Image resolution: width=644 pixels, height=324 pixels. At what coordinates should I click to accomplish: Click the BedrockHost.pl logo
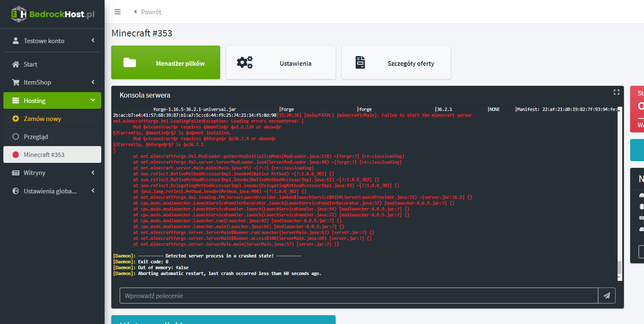pyautogui.click(x=52, y=14)
